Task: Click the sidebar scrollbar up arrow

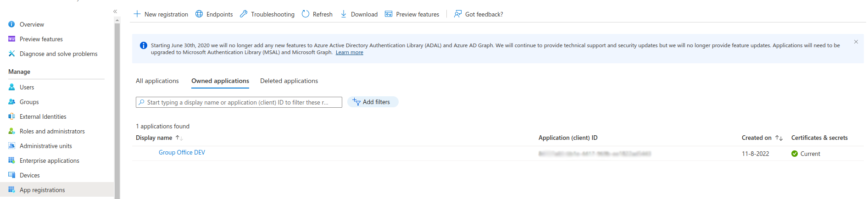Action: pos(117,20)
